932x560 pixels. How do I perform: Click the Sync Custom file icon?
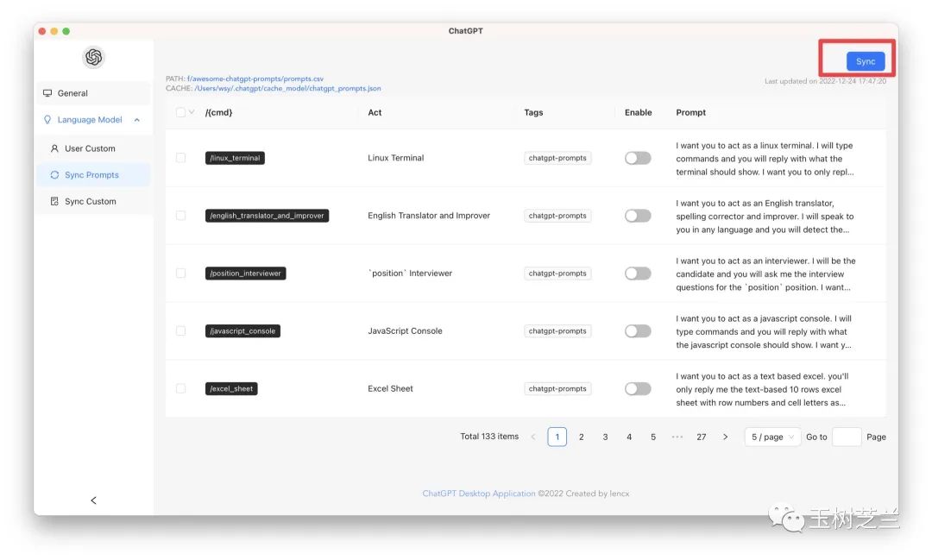pos(54,202)
